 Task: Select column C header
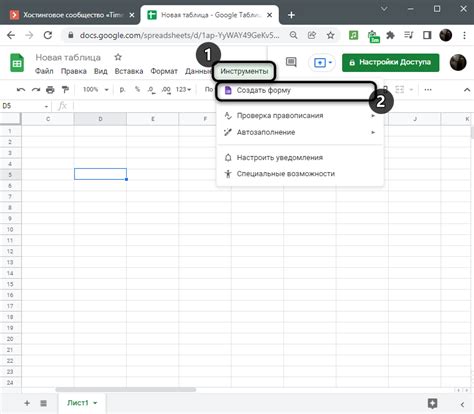click(x=48, y=119)
